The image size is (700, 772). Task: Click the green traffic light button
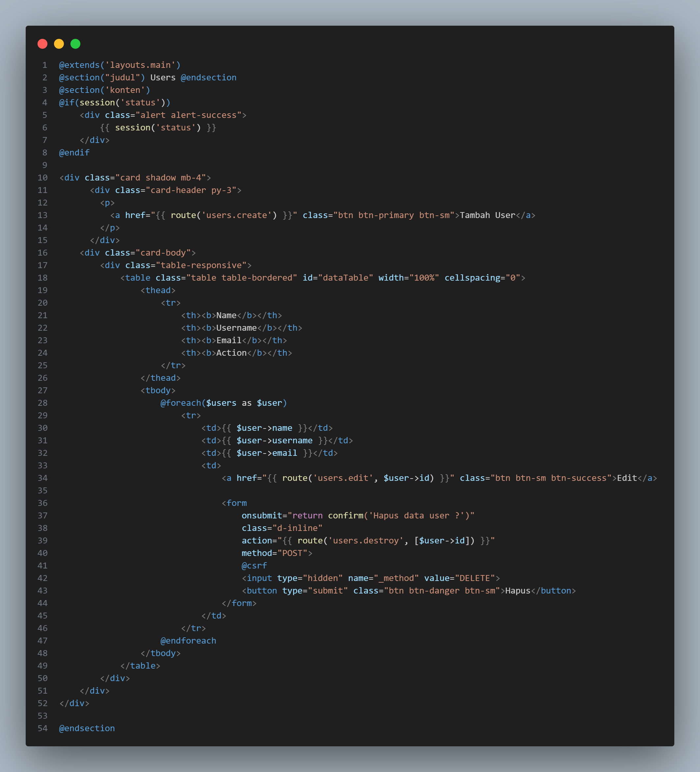click(x=75, y=44)
